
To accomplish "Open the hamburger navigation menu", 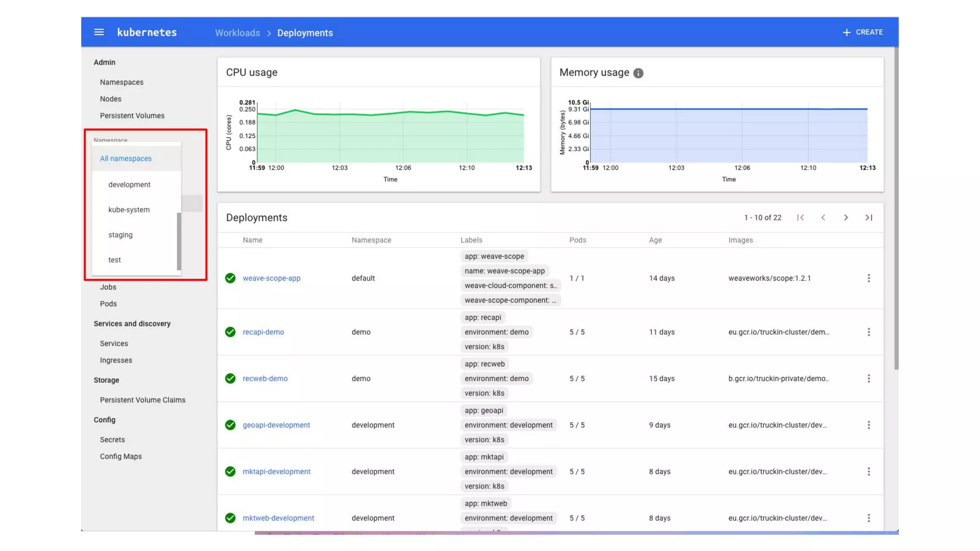I will (x=99, y=32).
